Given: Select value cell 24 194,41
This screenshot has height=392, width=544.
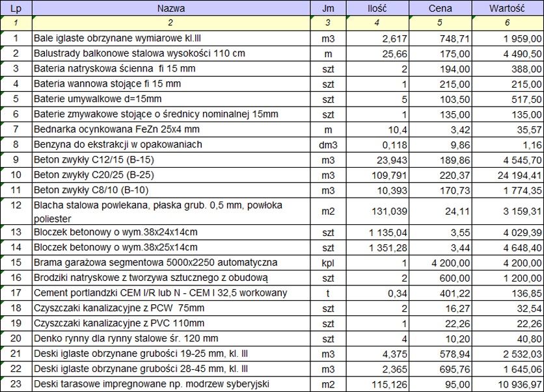Looking at the screenshot, I should click(x=508, y=175).
